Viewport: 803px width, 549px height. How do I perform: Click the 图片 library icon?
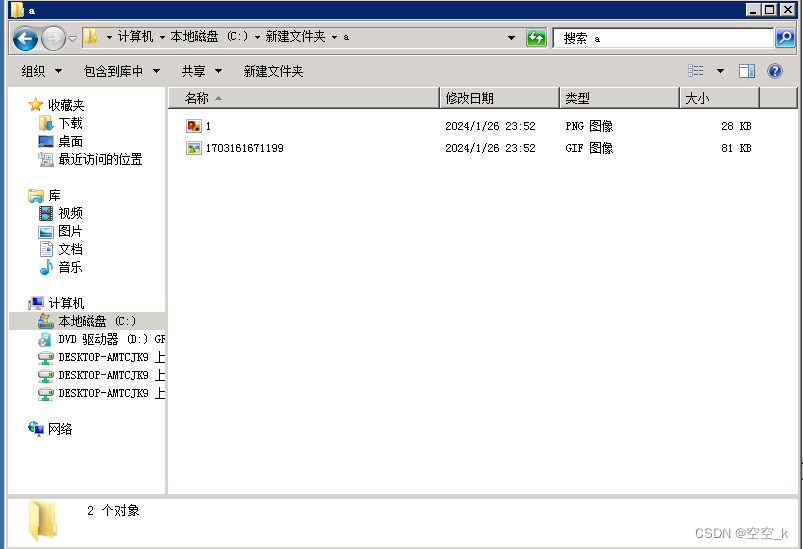pos(46,231)
